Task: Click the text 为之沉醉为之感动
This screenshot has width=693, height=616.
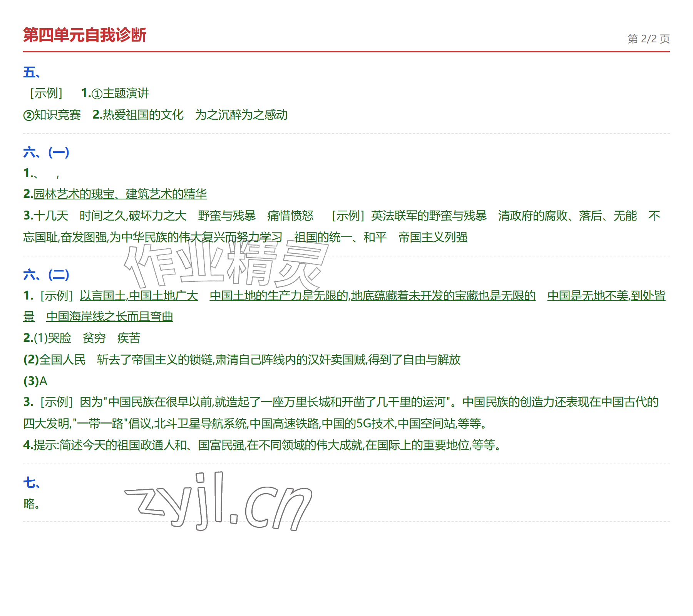Action: click(x=241, y=115)
